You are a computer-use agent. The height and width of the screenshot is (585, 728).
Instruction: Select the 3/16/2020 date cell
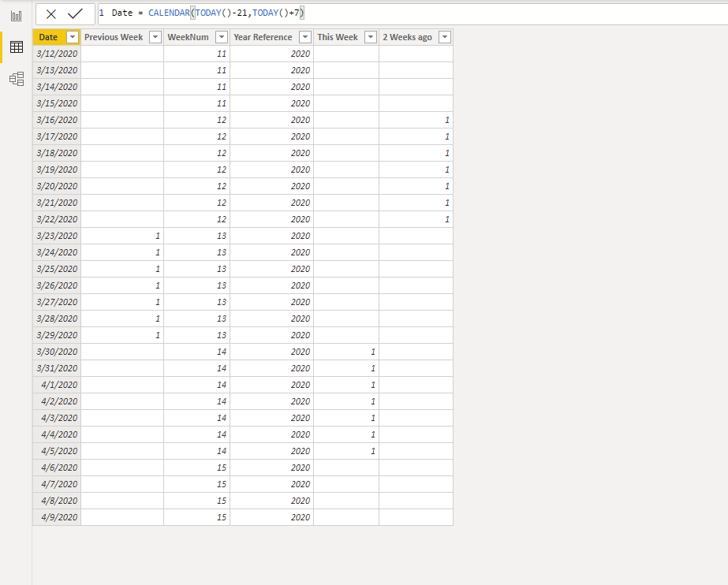click(x=57, y=120)
